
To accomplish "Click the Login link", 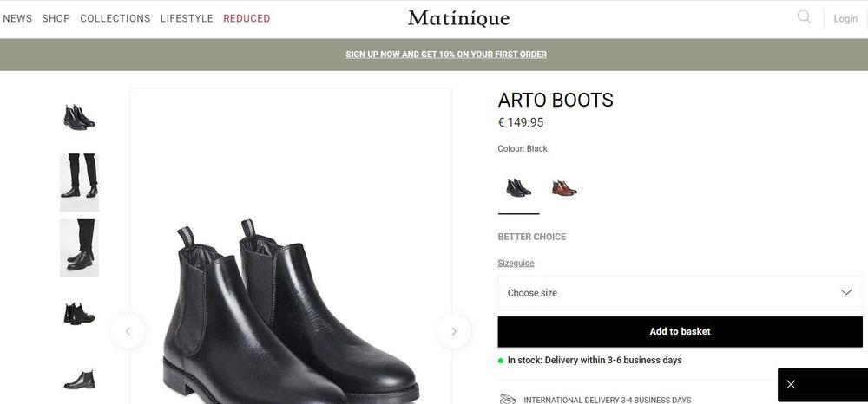I will coord(845,18).
